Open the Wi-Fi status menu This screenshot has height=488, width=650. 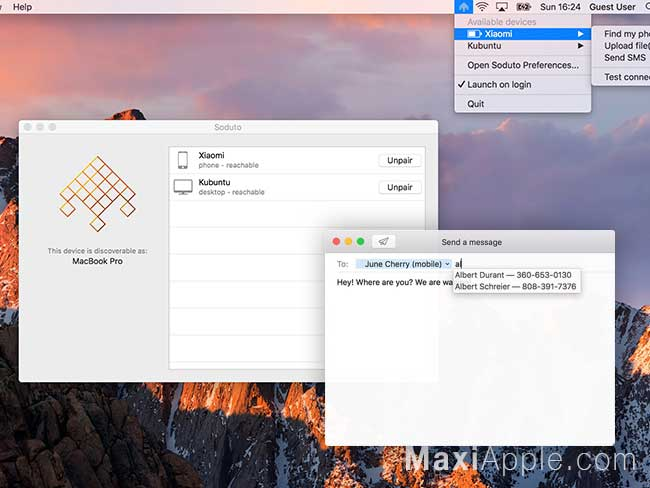click(482, 7)
